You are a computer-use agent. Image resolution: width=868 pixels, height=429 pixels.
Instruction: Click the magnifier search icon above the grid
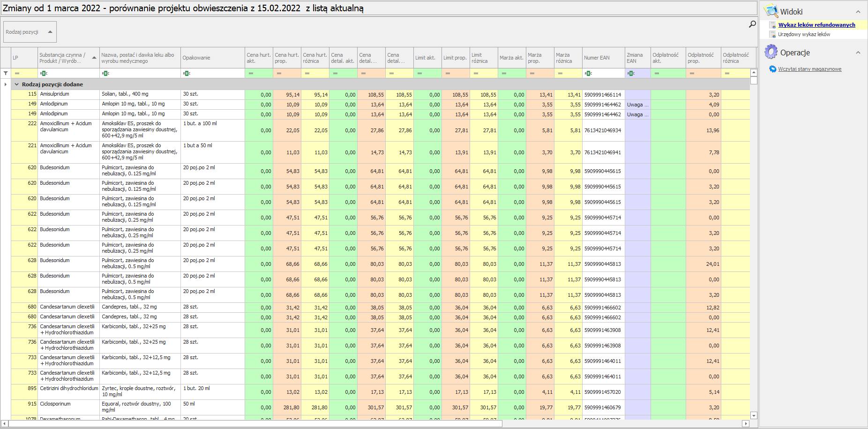click(752, 24)
